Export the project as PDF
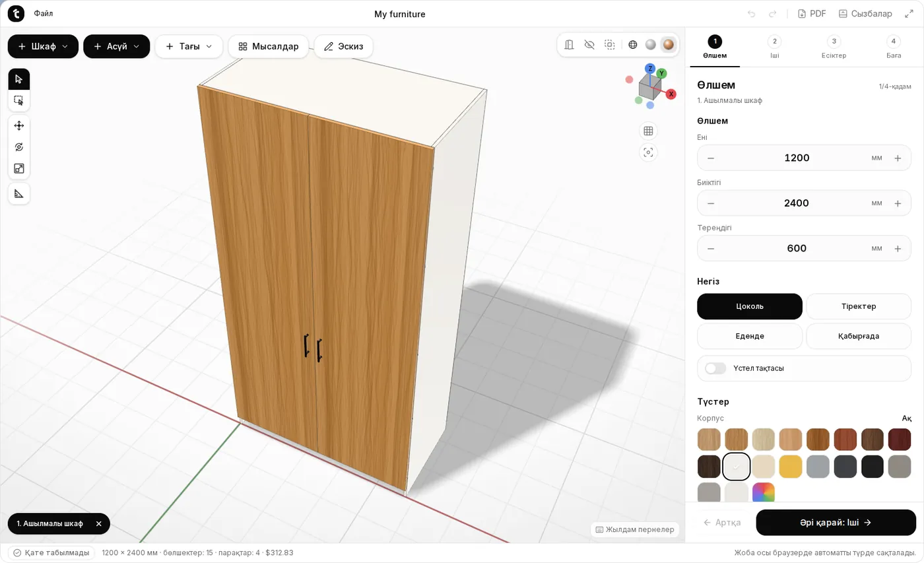924x563 pixels. pyautogui.click(x=812, y=14)
